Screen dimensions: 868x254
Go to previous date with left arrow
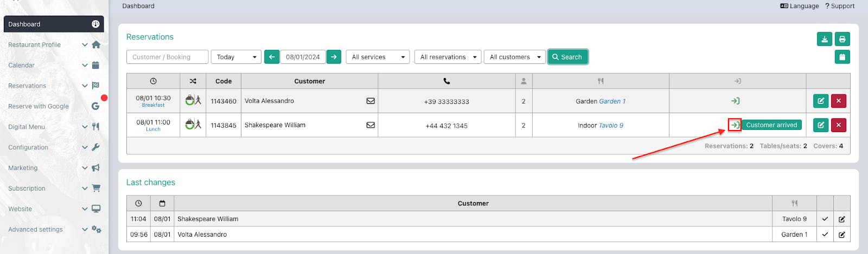tap(272, 57)
